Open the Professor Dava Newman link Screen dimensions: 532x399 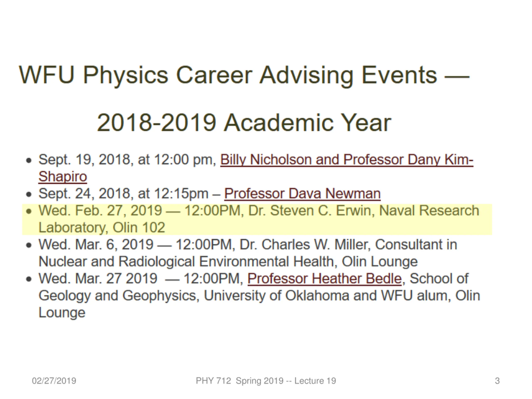coord(302,193)
